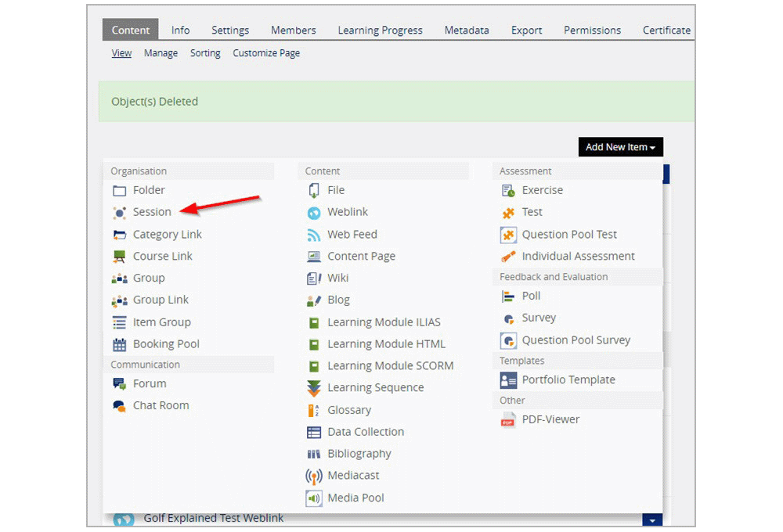Click the Session icon in Organisation

point(119,213)
